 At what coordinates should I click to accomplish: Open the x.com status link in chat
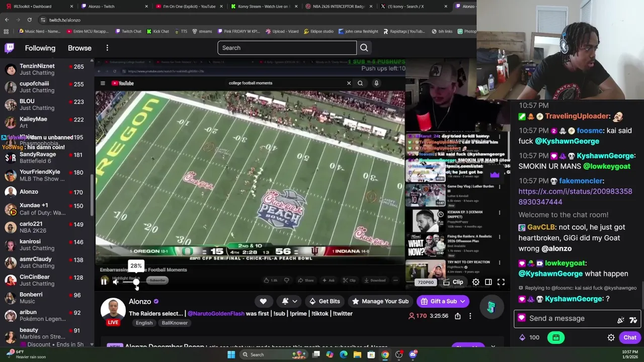click(x=575, y=197)
